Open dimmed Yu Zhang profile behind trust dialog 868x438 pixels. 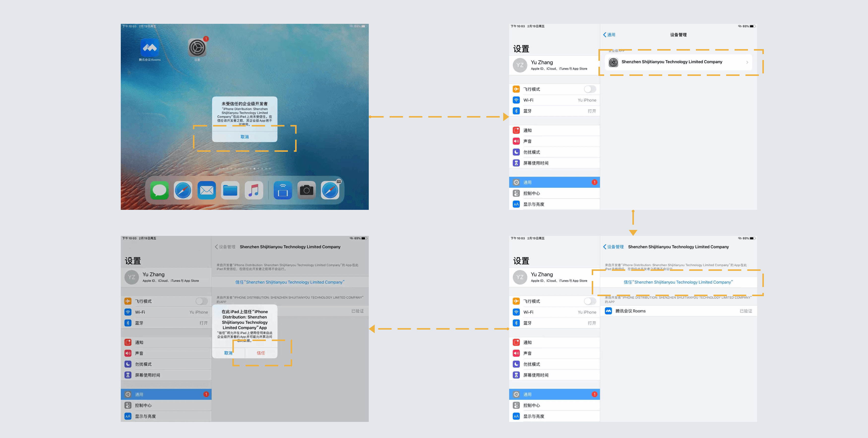point(166,277)
